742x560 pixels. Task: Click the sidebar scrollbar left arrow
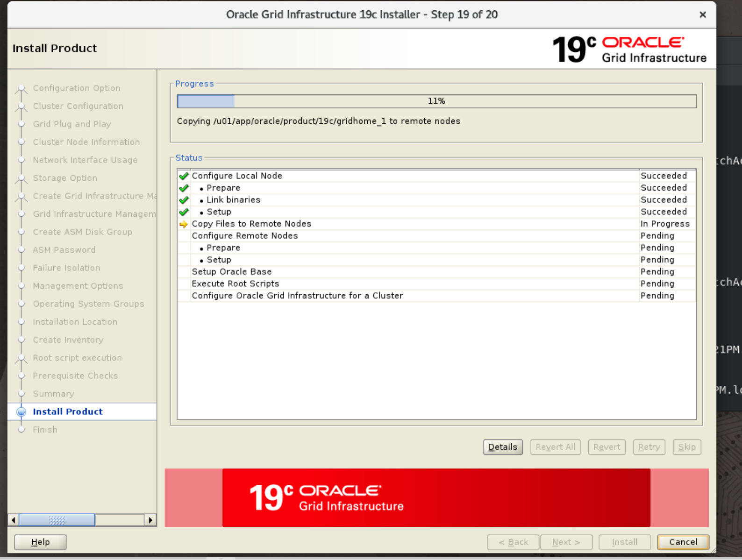pos(14,520)
